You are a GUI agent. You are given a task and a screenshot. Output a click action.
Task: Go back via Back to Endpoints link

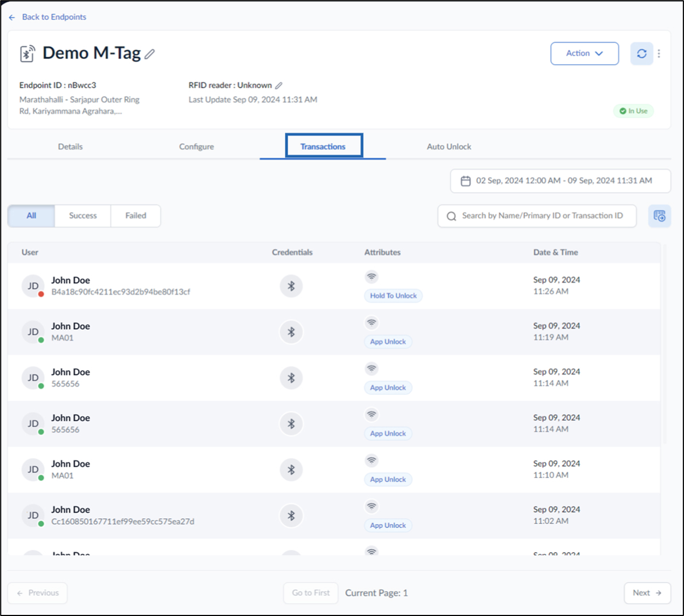pos(54,17)
